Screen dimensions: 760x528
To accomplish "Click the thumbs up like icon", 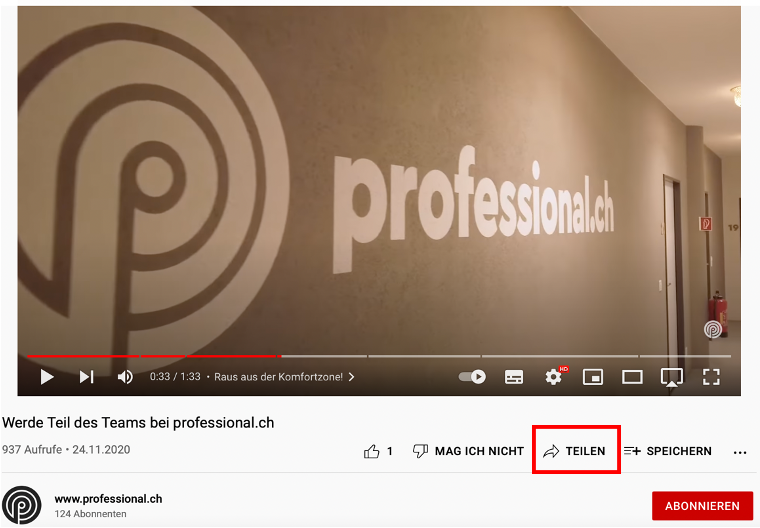I will click(372, 451).
